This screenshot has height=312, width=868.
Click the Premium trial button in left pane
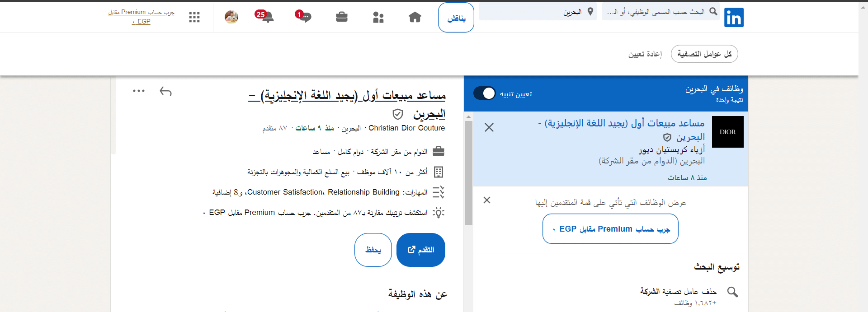(x=610, y=229)
